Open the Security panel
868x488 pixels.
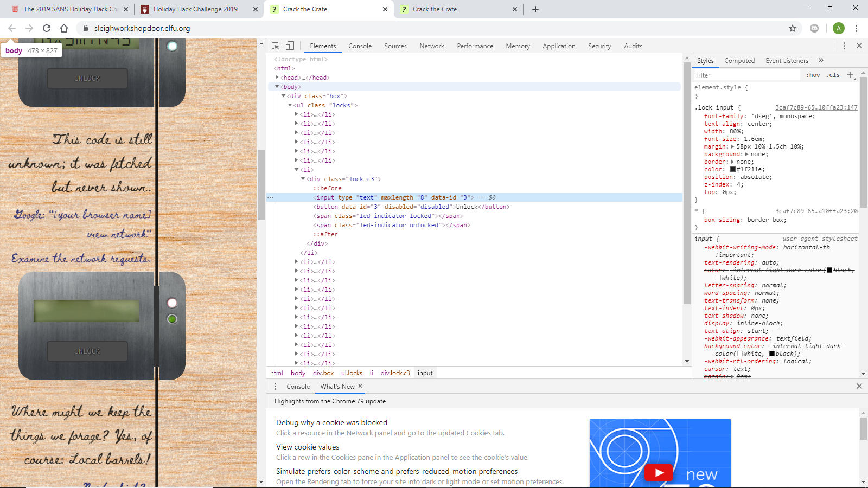(599, 46)
